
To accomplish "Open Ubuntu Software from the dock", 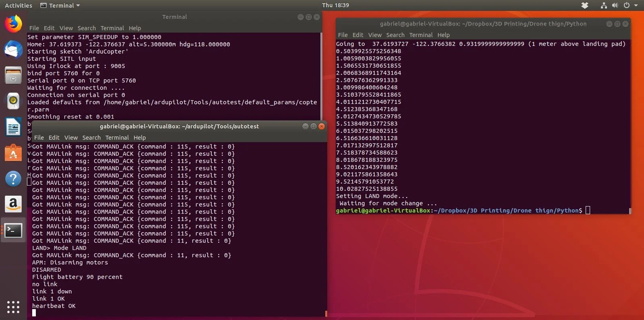I will pyautogui.click(x=13, y=153).
